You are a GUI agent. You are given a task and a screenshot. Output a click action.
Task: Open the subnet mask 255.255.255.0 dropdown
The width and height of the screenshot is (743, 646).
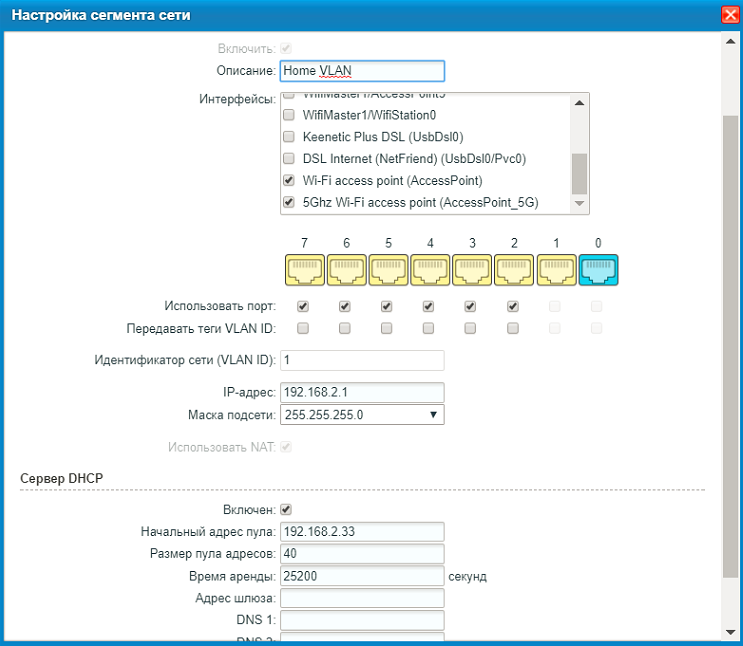pyautogui.click(x=362, y=415)
